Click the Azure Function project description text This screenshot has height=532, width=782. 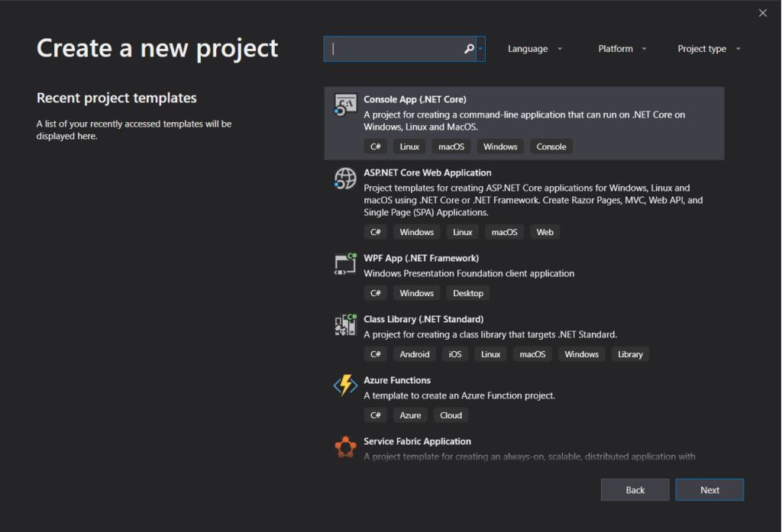[x=459, y=395]
